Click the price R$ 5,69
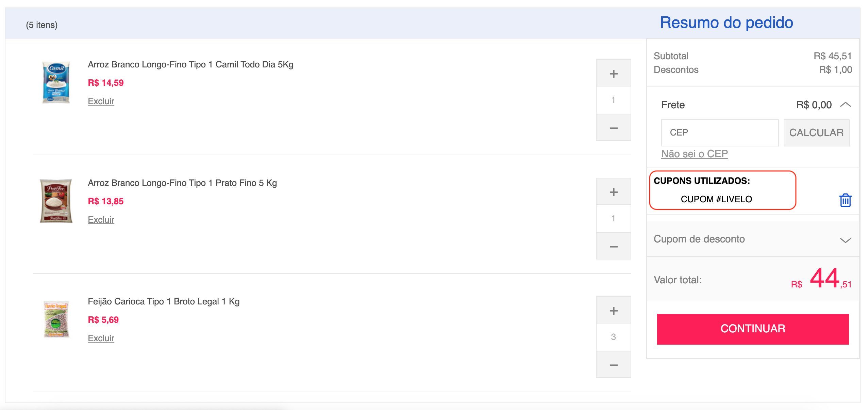Image resolution: width=868 pixels, height=410 pixels. click(x=103, y=320)
